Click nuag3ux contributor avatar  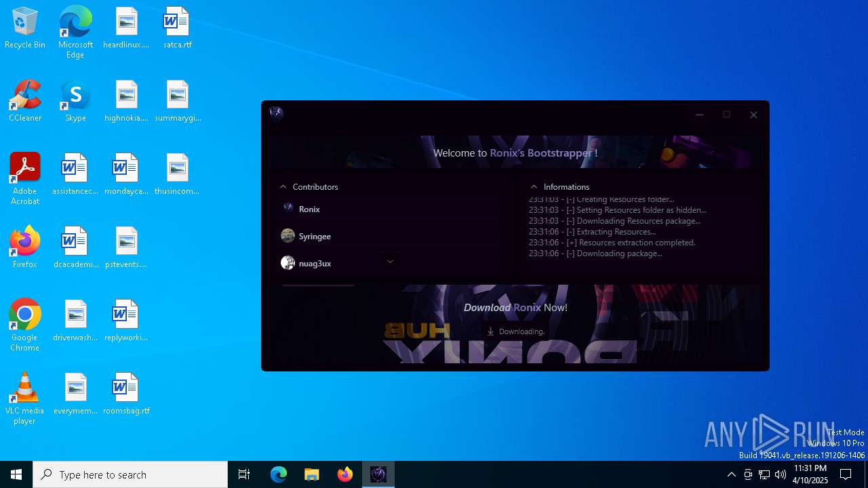click(x=288, y=263)
